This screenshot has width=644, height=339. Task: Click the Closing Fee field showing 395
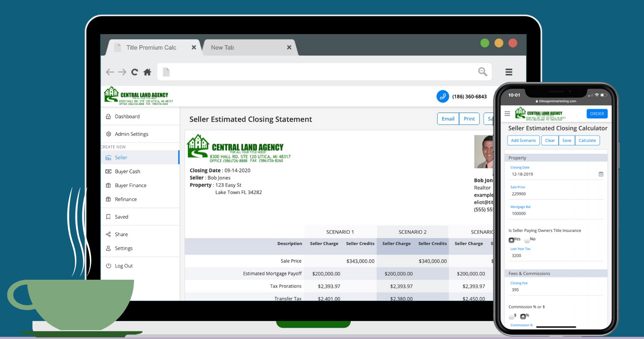[557, 290]
